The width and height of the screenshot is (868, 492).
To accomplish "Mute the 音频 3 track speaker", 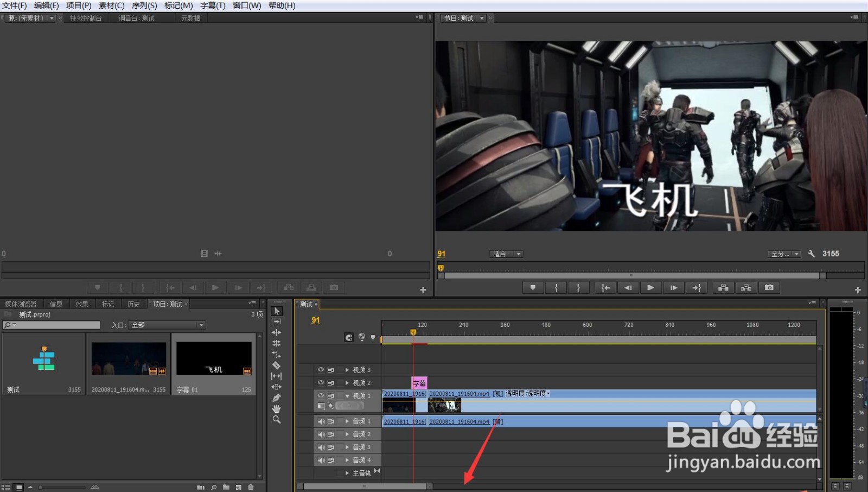I will (321, 447).
